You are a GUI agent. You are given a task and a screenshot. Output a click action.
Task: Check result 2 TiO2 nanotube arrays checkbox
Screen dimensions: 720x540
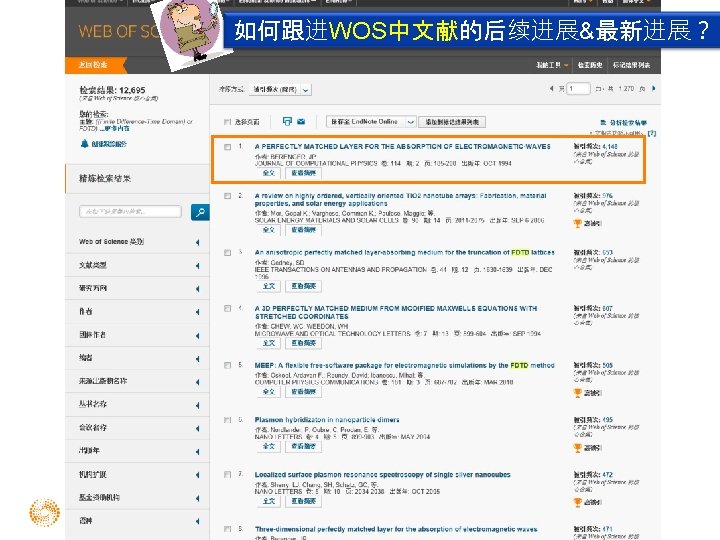point(227,196)
